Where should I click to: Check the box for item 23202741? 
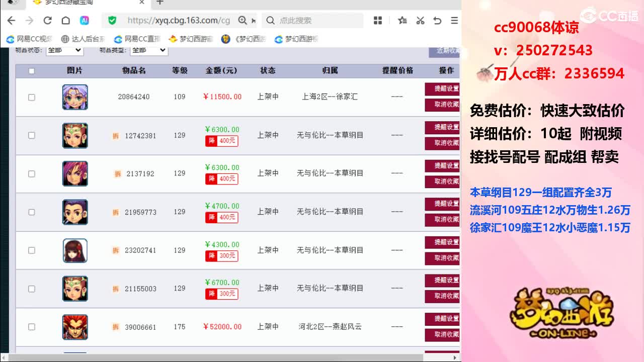(32, 250)
